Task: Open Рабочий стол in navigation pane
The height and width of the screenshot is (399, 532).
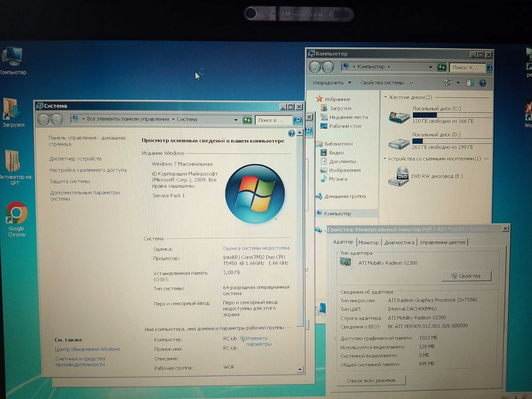Action: click(x=341, y=126)
